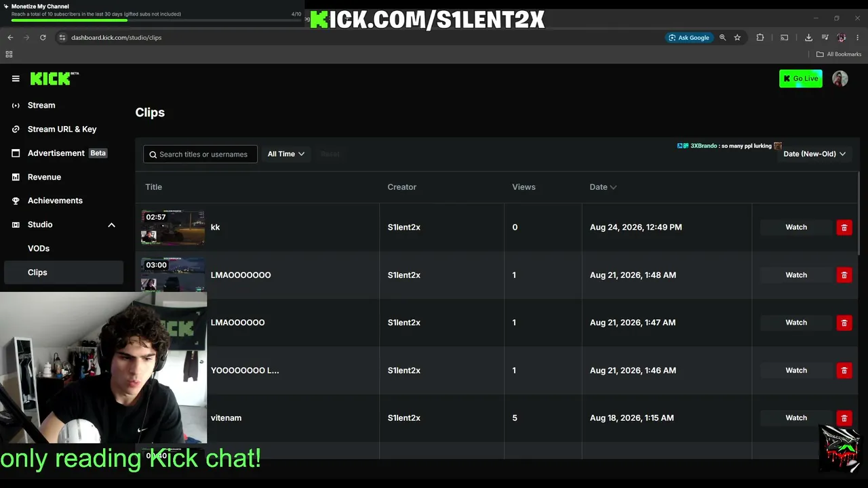Open the 02:57 'kk' clip thumbnail
Image resolution: width=868 pixels, height=488 pixels.
(x=173, y=228)
